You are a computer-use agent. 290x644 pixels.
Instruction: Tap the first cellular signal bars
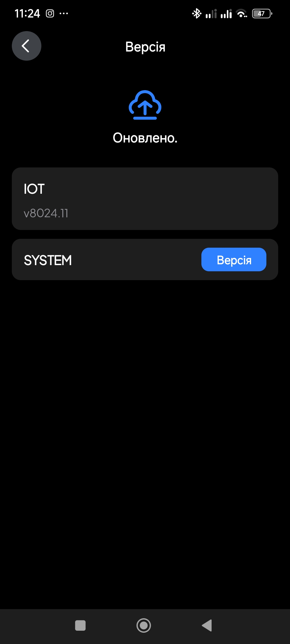point(211,13)
